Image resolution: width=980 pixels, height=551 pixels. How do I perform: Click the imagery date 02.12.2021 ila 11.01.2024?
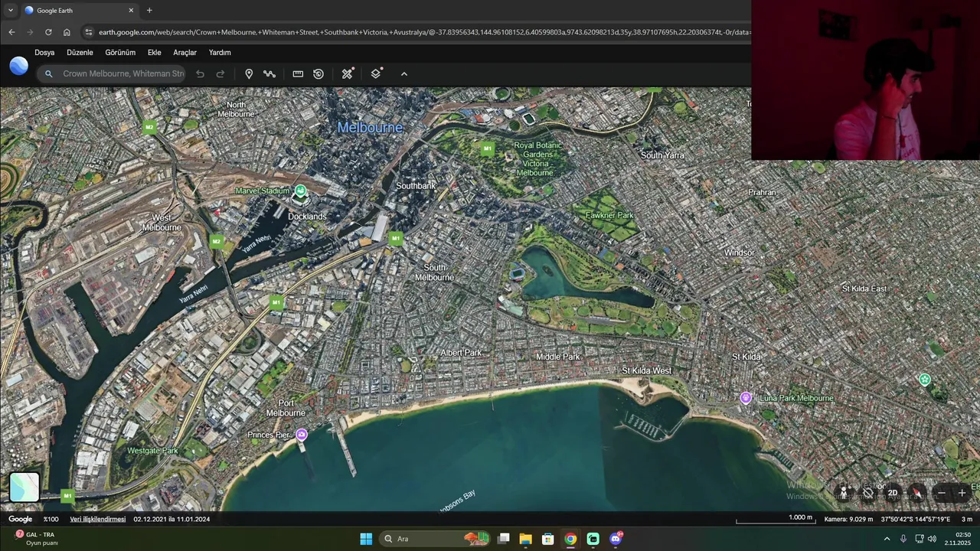click(171, 519)
